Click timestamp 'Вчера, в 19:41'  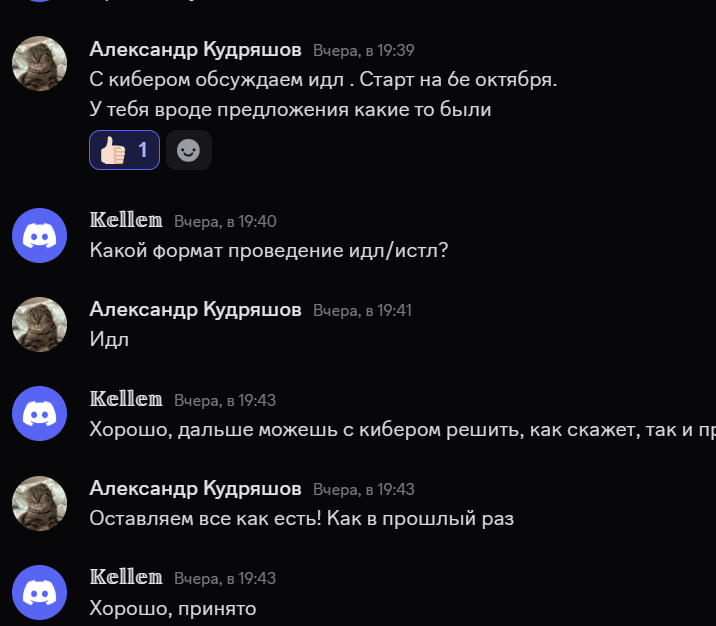(x=363, y=311)
